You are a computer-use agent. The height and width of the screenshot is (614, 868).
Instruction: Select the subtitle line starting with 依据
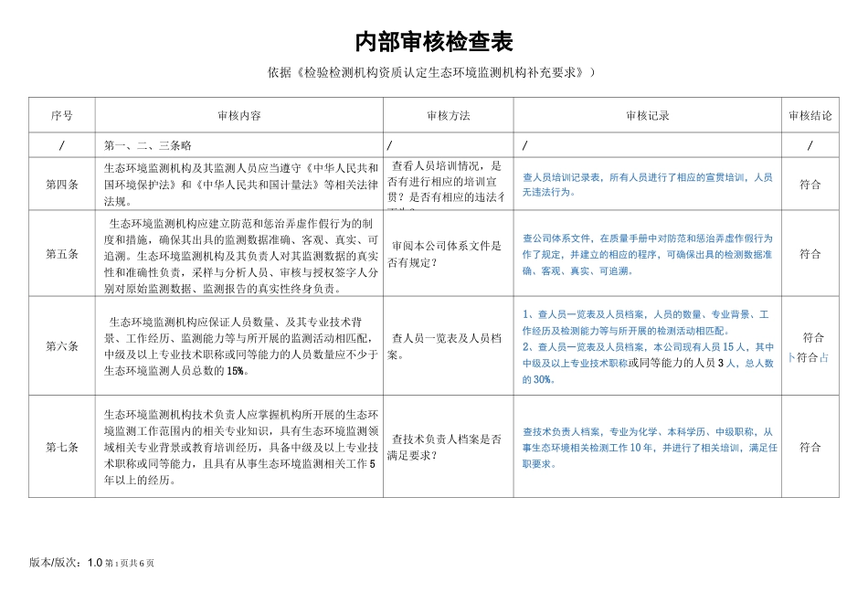432,72
